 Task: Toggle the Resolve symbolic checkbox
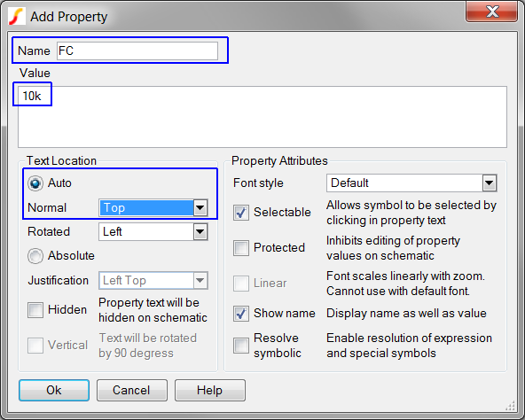pyautogui.click(x=241, y=346)
